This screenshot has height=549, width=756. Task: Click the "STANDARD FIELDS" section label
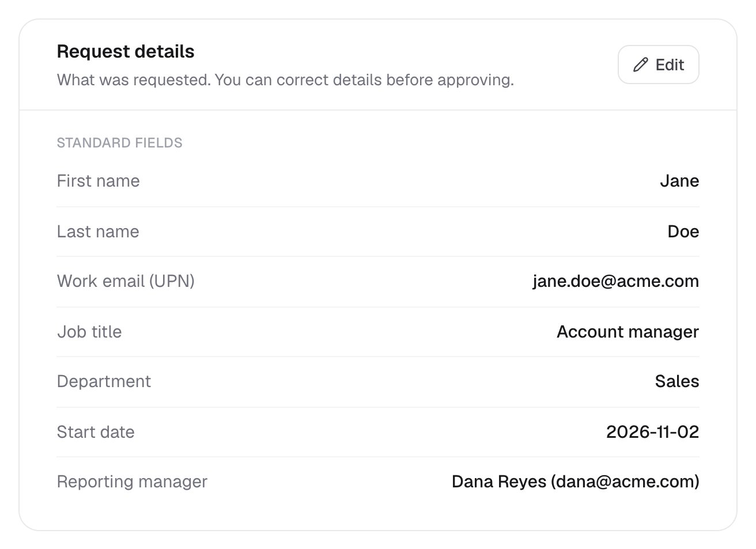(119, 143)
